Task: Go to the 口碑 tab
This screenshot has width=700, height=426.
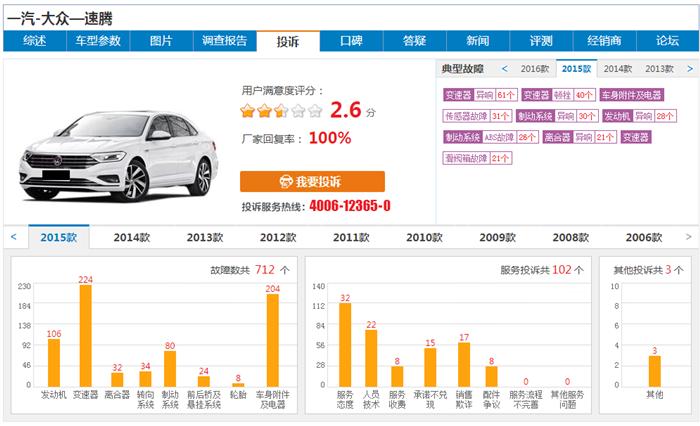Action: (351, 41)
